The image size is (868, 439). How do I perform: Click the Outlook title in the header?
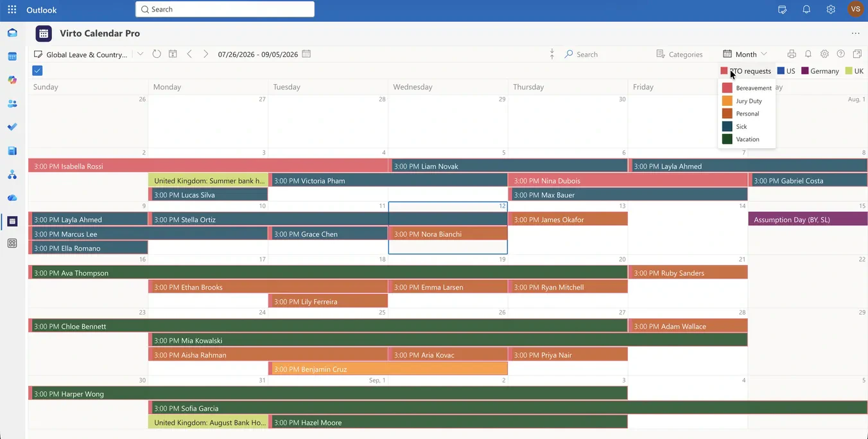point(42,10)
